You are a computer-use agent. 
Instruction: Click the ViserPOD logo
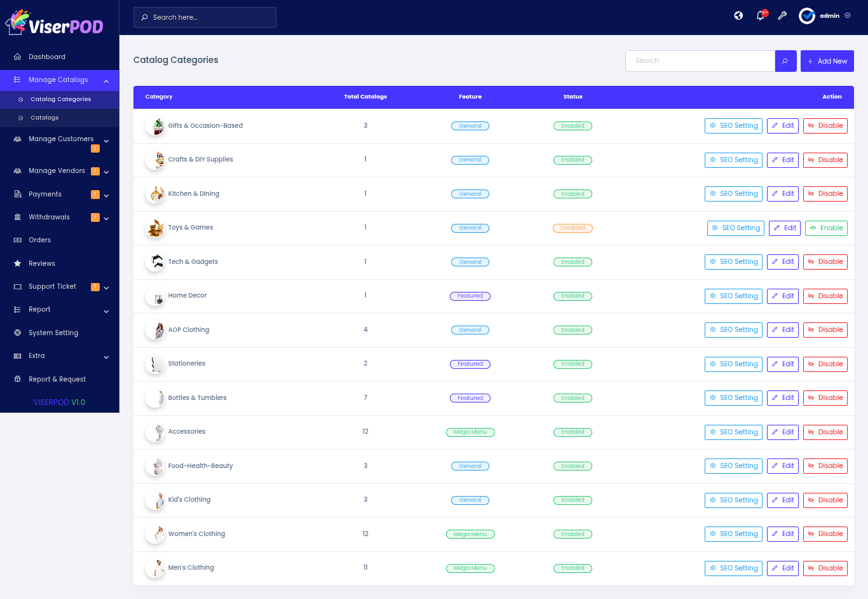click(x=55, y=24)
